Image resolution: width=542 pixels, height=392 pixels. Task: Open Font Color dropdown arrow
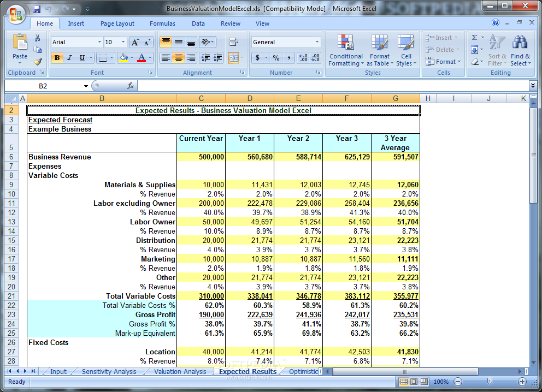tap(150, 58)
